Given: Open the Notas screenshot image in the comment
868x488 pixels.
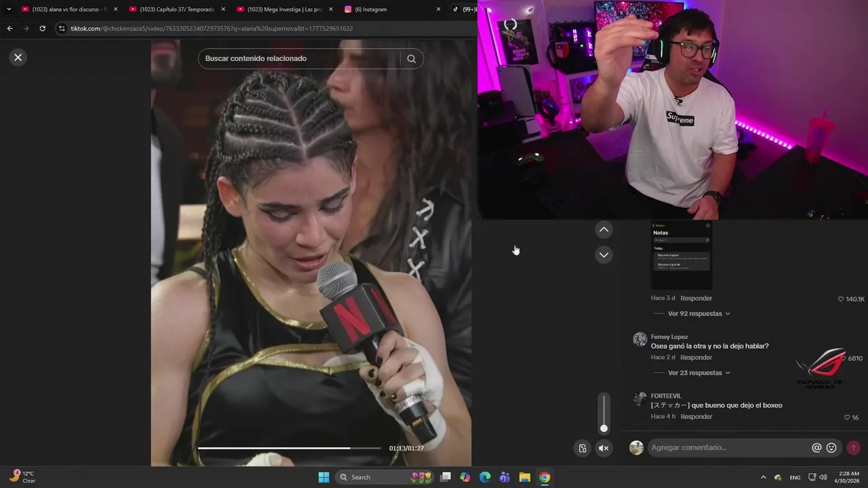Looking at the screenshot, I should pos(682,256).
